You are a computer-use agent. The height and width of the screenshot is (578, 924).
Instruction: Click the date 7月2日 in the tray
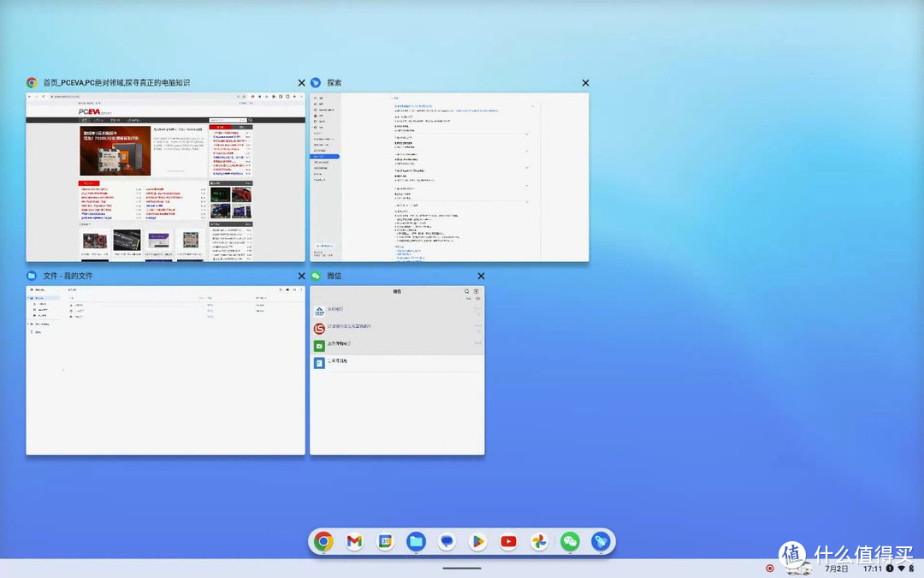point(837,568)
